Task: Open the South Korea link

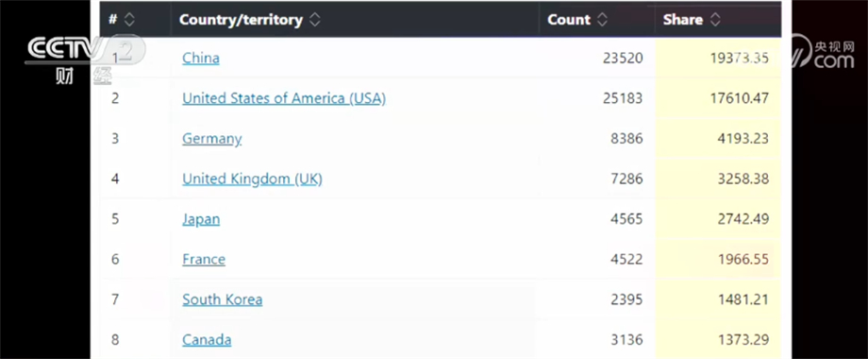Action: 223,299
